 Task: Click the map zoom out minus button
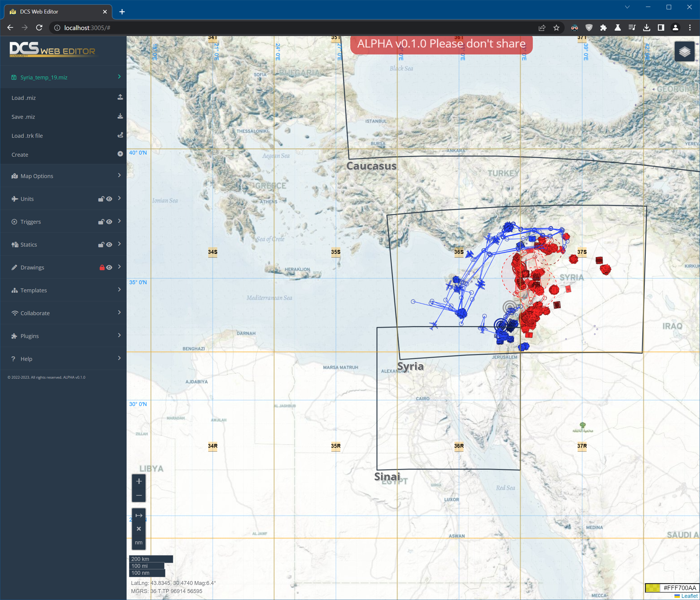click(x=139, y=495)
